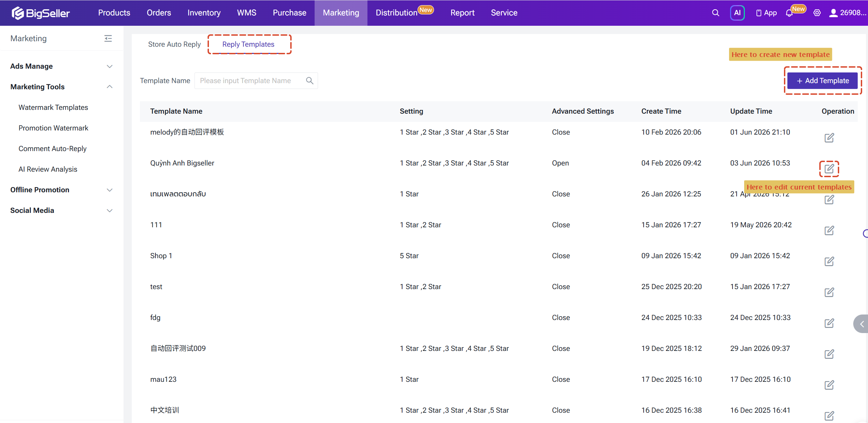Edit the Thai-named 1 Star template
Viewport: 868px width, 423px height.
(829, 200)
